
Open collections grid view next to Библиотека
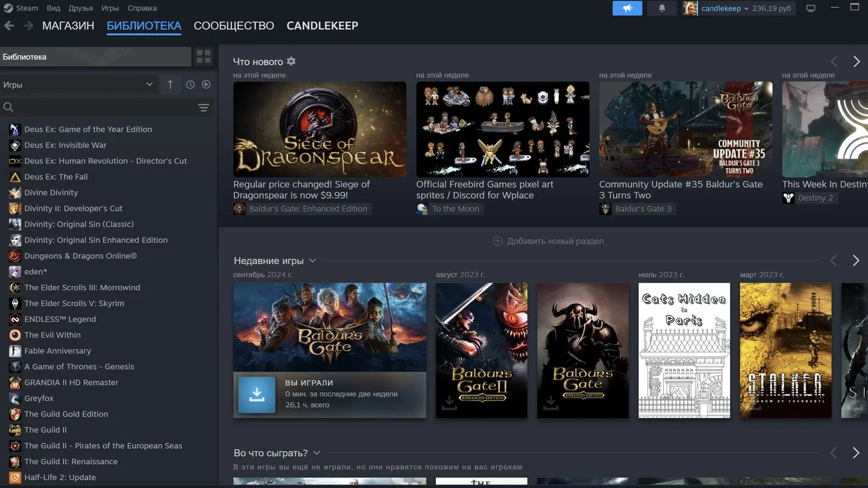tap(204, 57)
